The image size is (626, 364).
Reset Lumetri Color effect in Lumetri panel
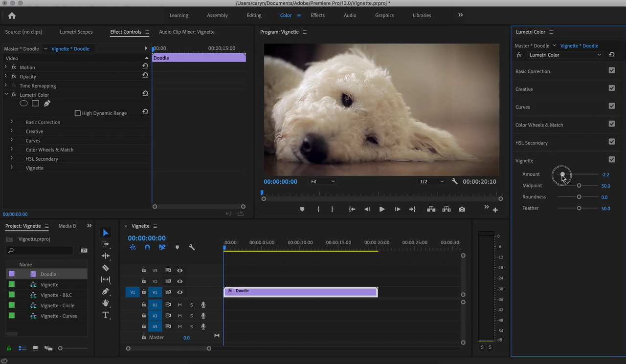[x=612, y=55]
